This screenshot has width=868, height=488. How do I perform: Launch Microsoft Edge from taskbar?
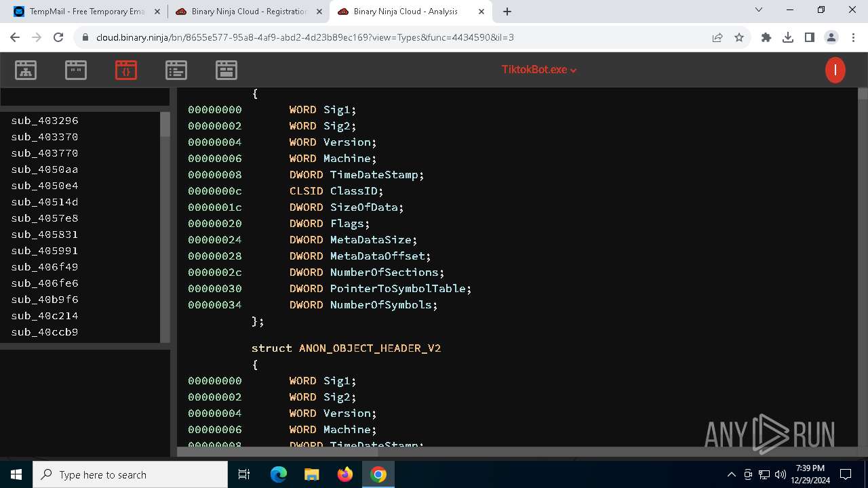click(279, 474)
